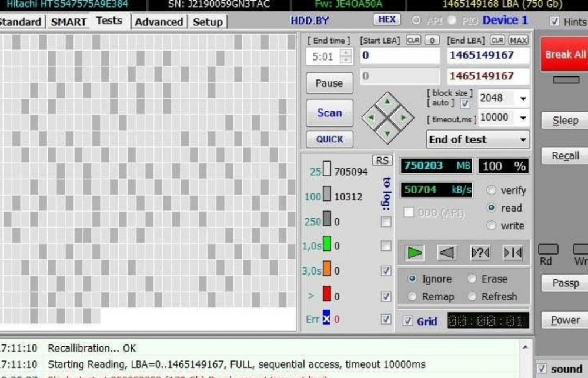Click the green play button
588x378 pixels.
click(415, 253)
